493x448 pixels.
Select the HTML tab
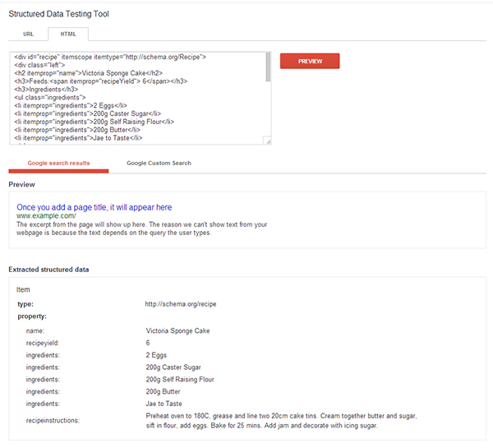click(68, 34)
